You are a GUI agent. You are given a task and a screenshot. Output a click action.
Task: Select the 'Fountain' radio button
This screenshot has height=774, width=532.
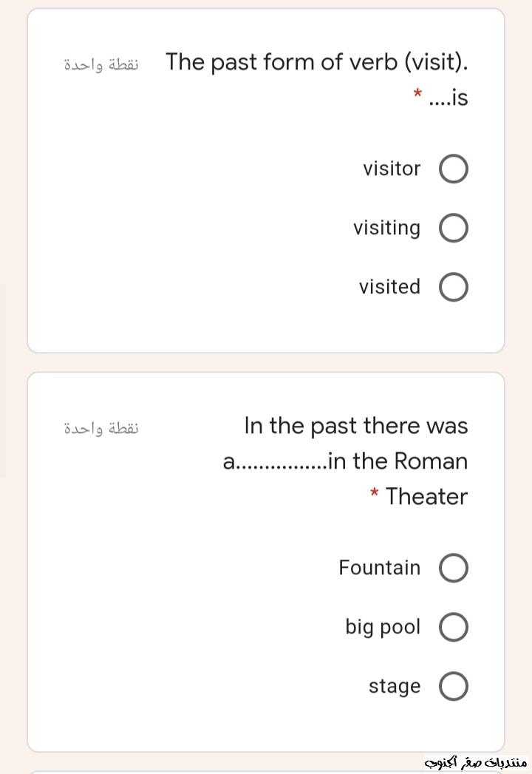tap(454, 568)
